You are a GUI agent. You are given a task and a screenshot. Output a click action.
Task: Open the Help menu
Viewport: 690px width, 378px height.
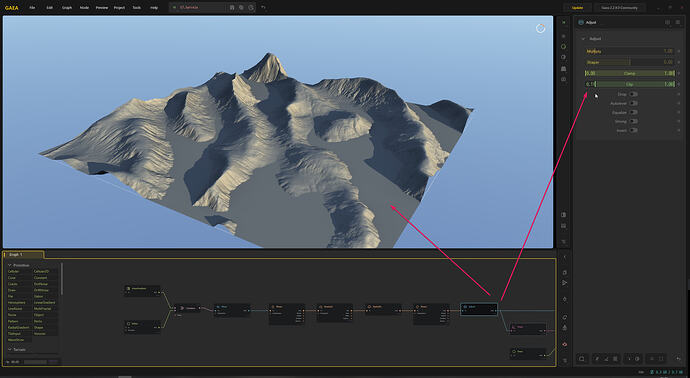154,7
